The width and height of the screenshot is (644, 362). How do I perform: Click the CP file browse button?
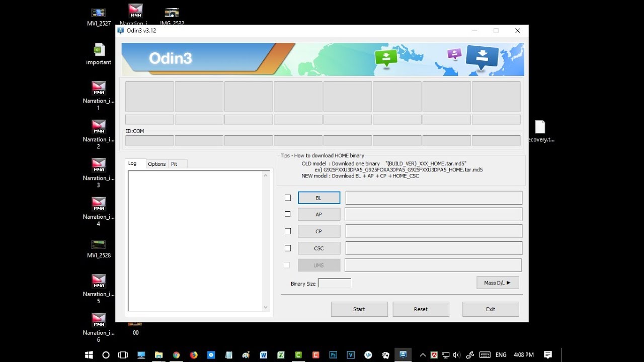pos(319,231)
